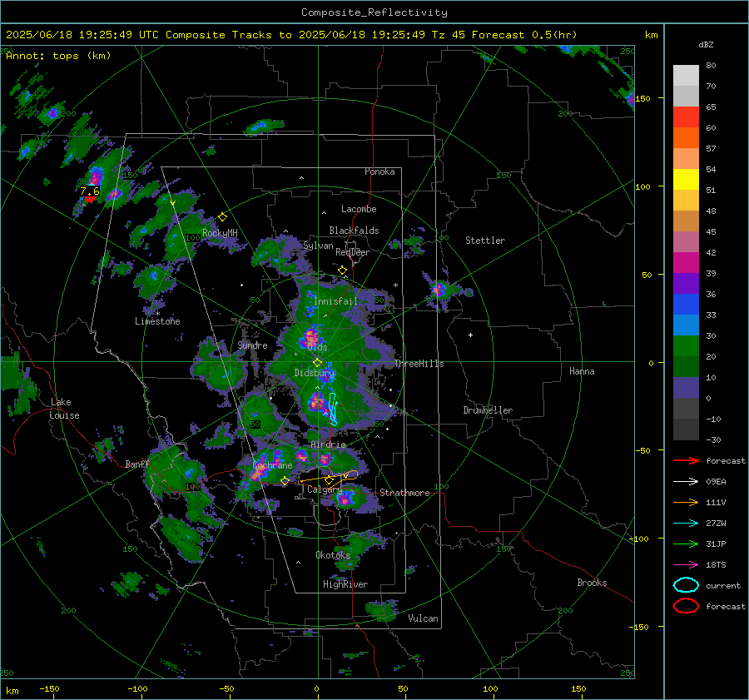The height and width of the screenshot is (700, 749).
Task: Select the orange storm track above Calgary
Action: pyautogui.click(x=330, y=477)
